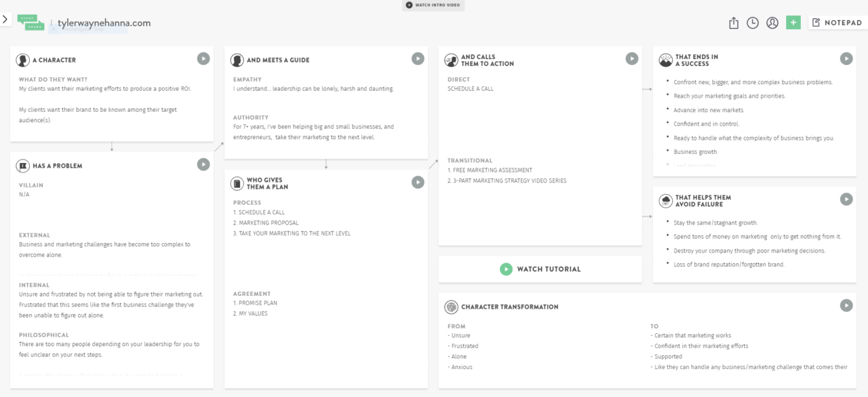Play the 'That Helps Them Avoid Failure' video

[846, 199]
